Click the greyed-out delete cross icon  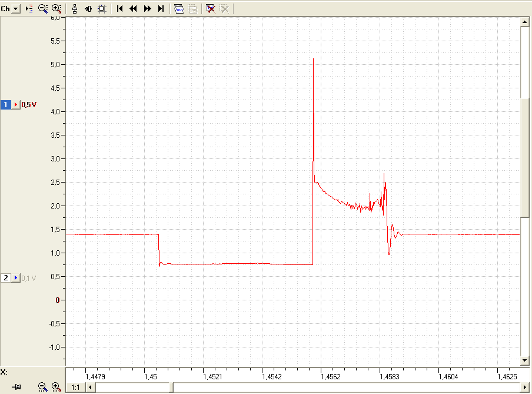pos(224,9)
